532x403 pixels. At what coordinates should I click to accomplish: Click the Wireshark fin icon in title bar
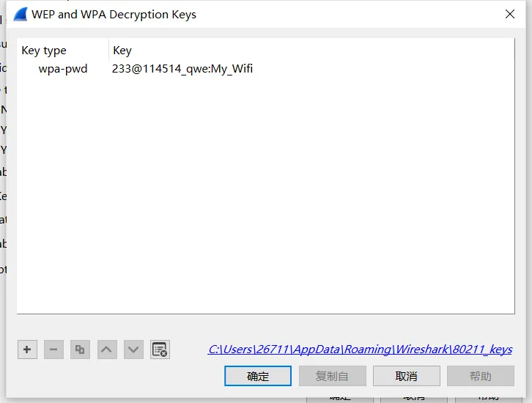click(21, 15)
